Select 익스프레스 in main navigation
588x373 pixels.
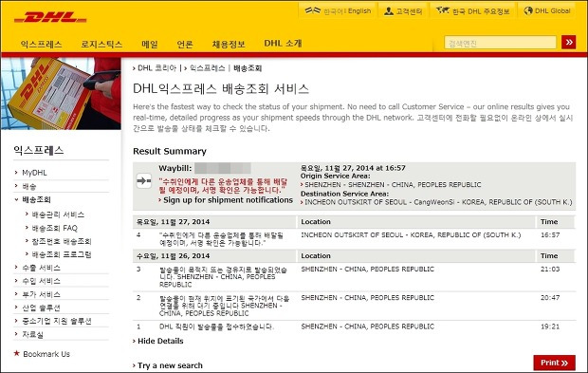[x=41, y=45]
